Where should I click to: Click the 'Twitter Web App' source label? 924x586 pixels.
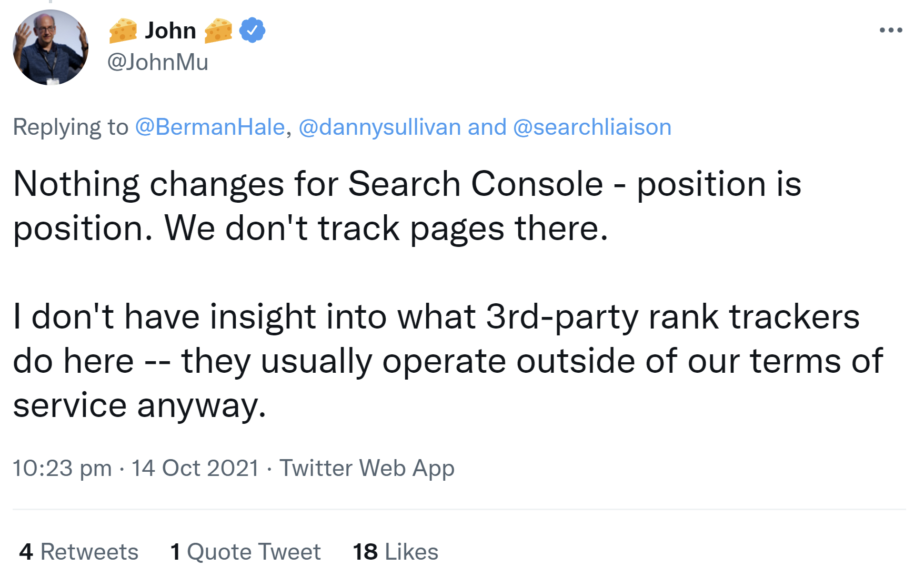click(367, 468)
